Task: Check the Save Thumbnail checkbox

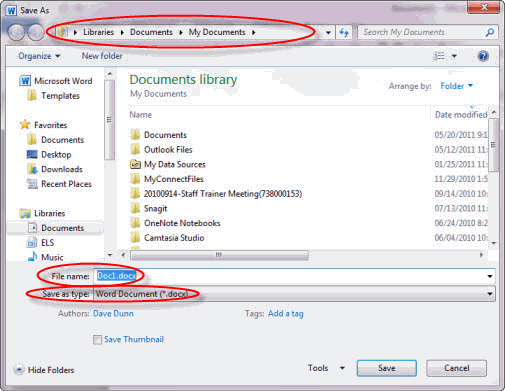Action: pyautogui.click(x=97, y=340)
